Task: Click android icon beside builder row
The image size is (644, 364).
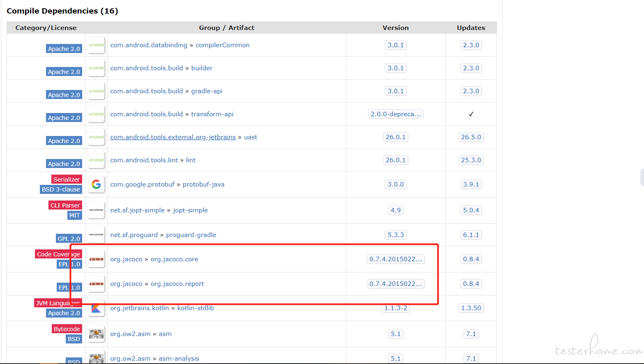Action: tap(96, 68)
